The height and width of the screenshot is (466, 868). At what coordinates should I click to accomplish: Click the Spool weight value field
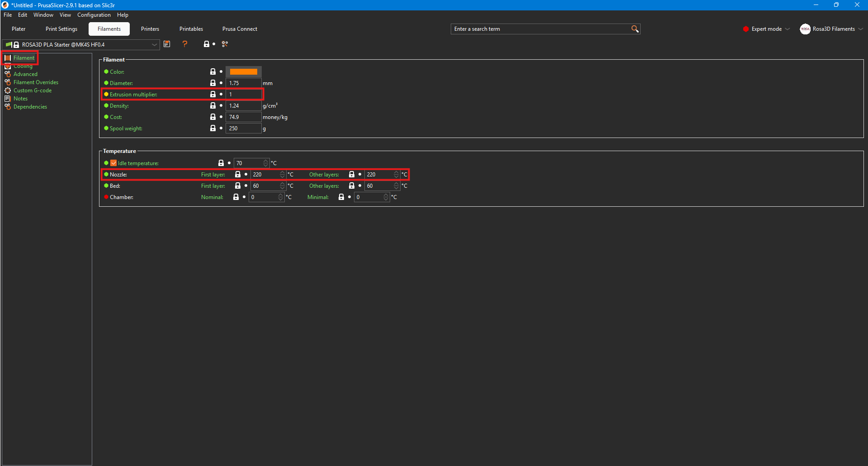click(x=244, y=128)
